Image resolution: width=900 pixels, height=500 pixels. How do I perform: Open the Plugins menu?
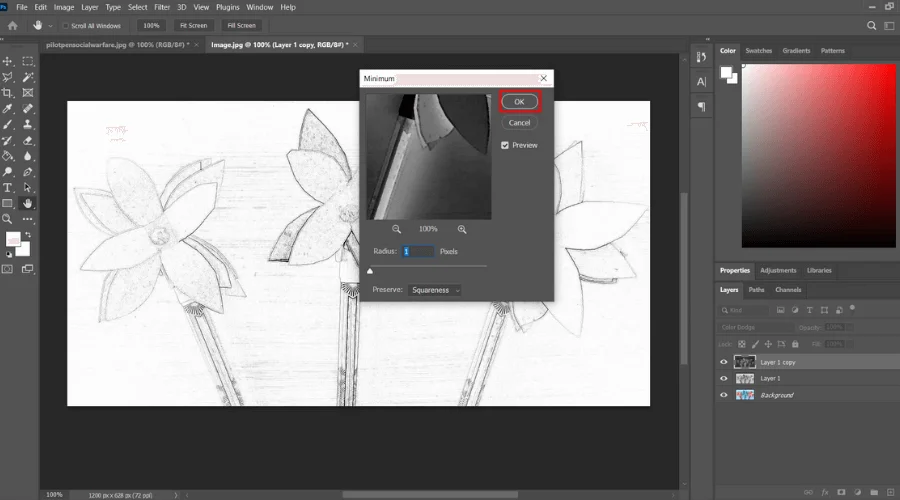227,7
